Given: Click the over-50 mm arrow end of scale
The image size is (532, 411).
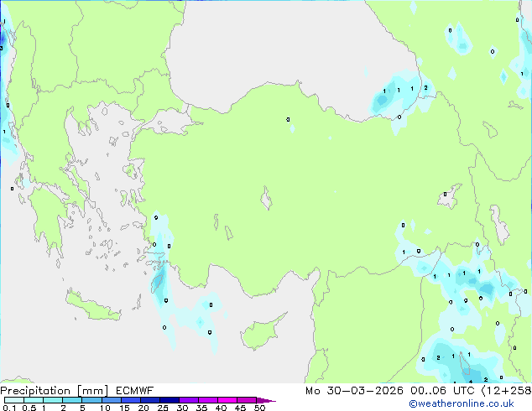Looking at the screenshot, I should pyautogui.click(x=266, y=400).
